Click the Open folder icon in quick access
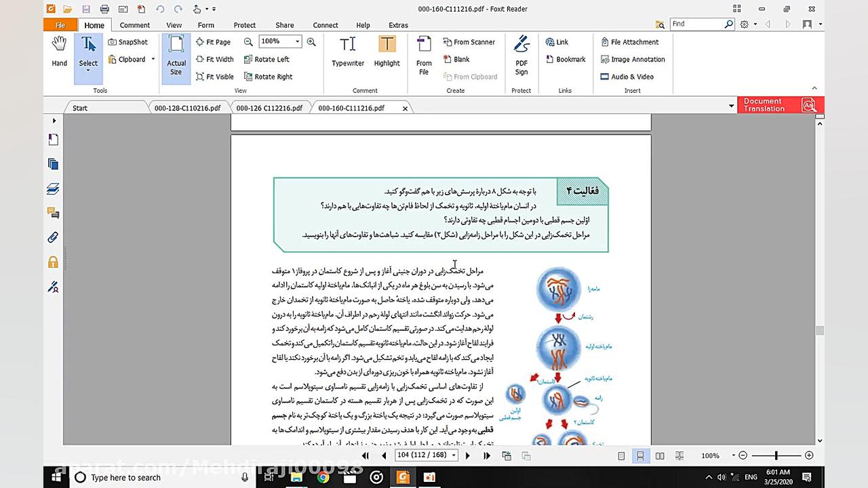 coord(67,9)
